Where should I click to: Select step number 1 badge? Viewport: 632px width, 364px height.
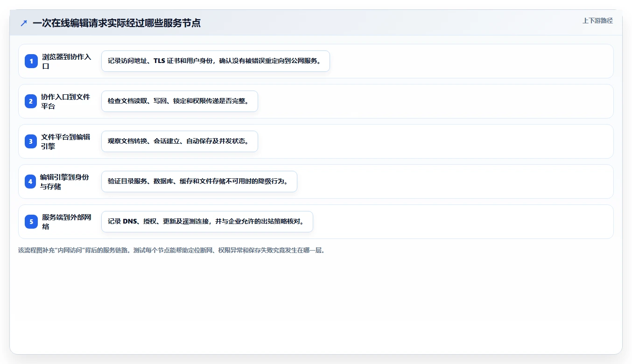click(31, 61)
